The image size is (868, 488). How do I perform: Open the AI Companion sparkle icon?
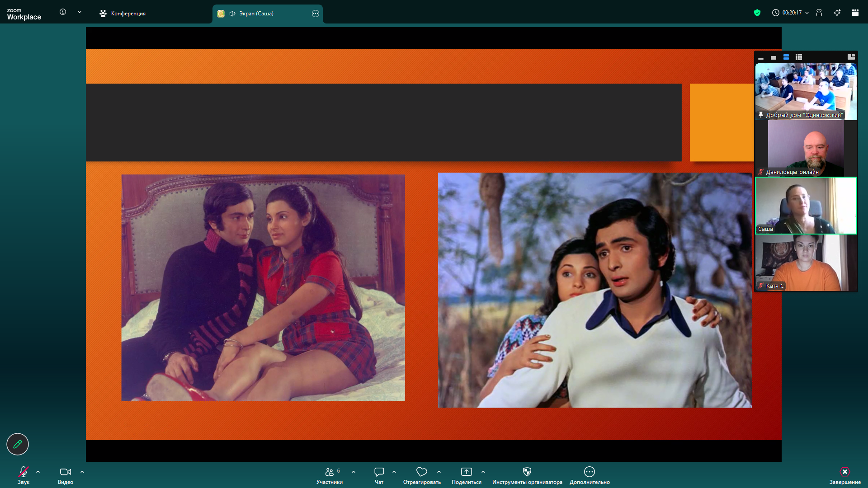(x=837, y=13)
